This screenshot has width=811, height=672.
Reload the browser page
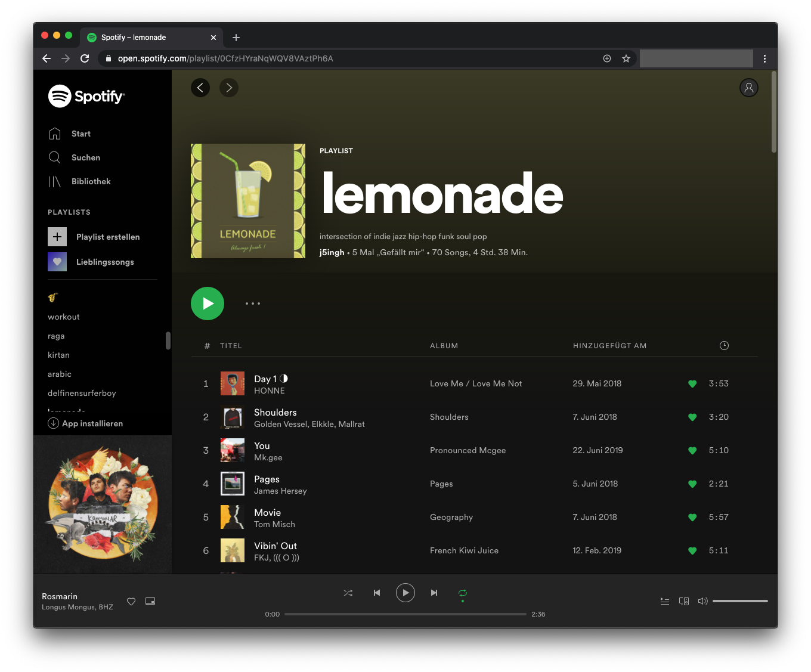(85, 58)
